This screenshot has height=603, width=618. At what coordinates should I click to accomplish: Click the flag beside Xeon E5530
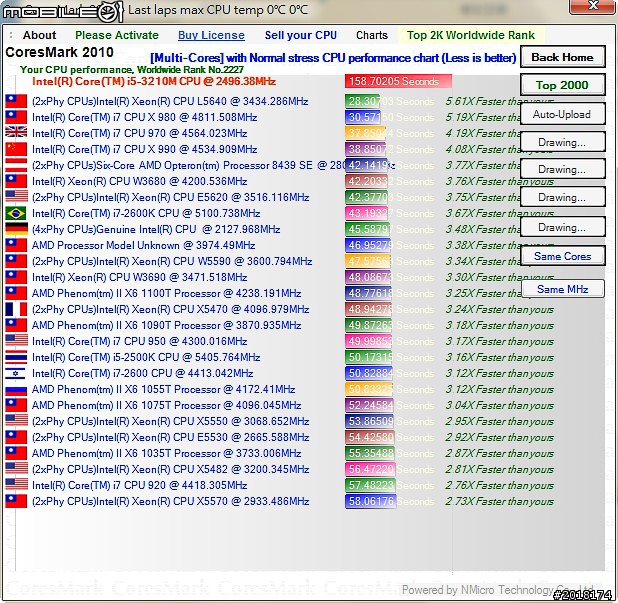[x=16, y=437]
